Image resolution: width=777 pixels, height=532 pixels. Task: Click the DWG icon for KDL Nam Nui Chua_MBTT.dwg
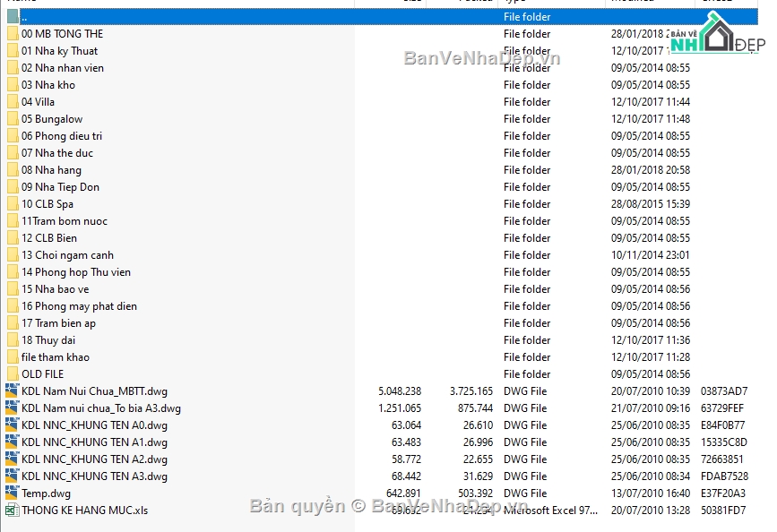[x=12, y=391]
